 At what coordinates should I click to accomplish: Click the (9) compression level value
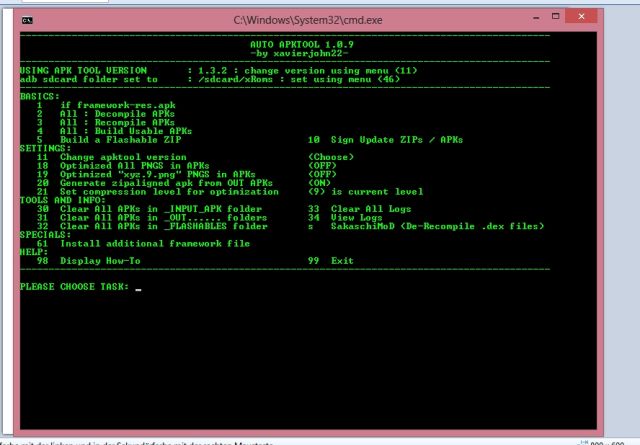[318, 191]
